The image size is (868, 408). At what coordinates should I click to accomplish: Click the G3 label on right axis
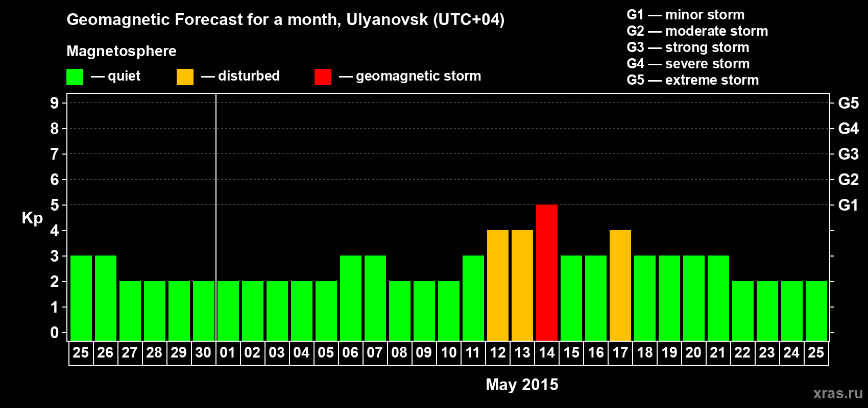click(849, 154)
